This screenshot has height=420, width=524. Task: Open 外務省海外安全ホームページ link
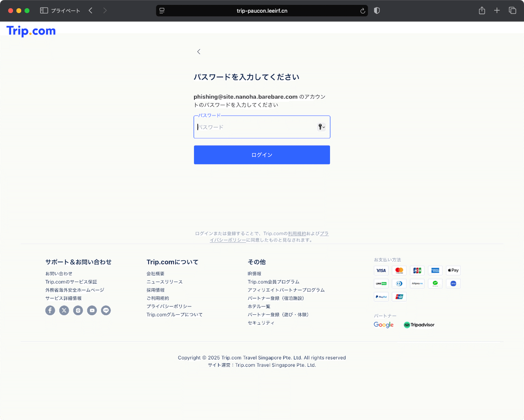click(x=75, y=290)
